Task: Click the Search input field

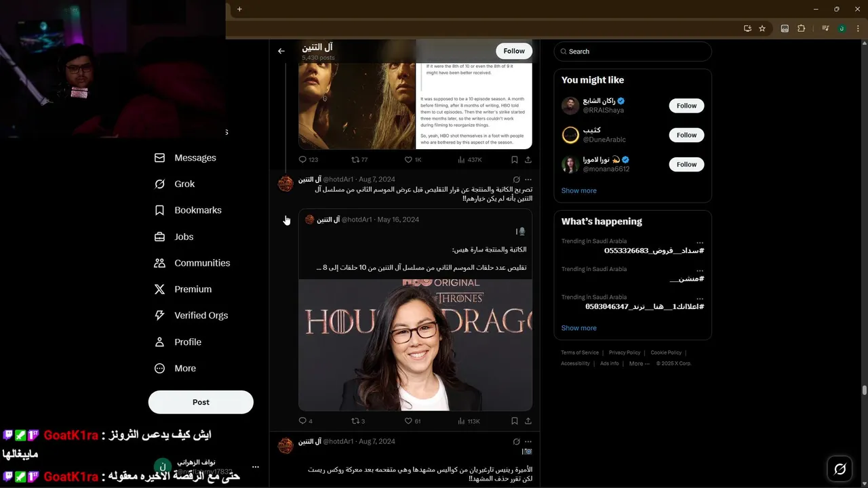Action: coord(633,52)
